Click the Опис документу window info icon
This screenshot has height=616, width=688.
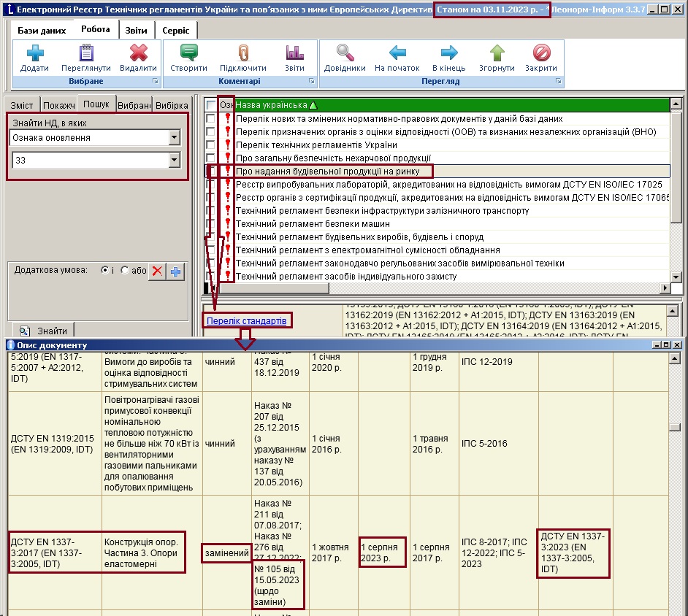click(11, 345)
